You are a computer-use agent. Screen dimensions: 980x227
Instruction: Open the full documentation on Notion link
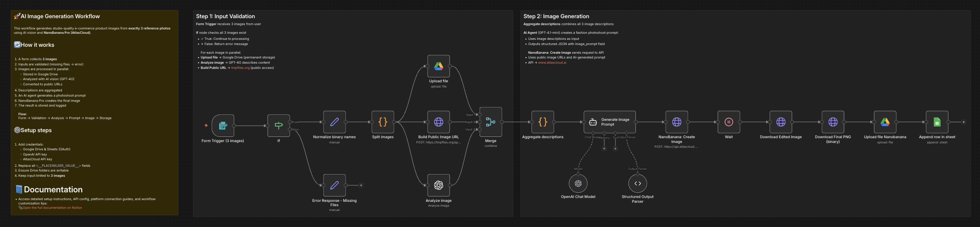coord(52,208)
